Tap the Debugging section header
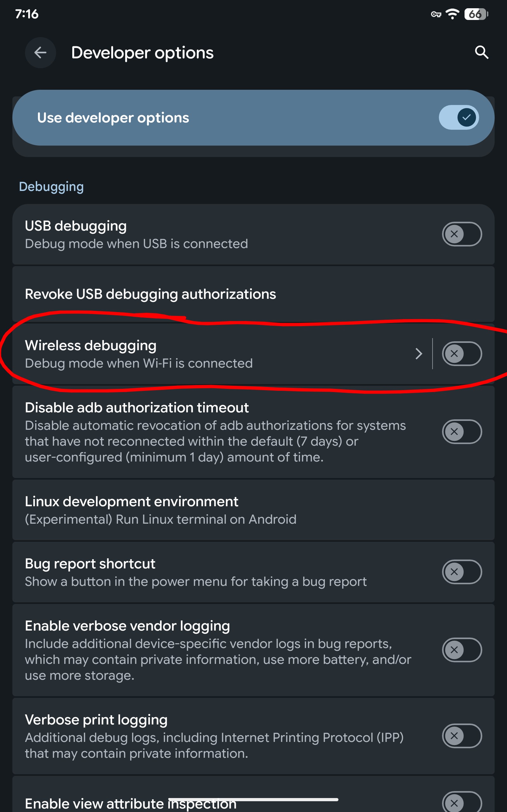The width and height of the screenshot is (507, 812). point(51,187)
